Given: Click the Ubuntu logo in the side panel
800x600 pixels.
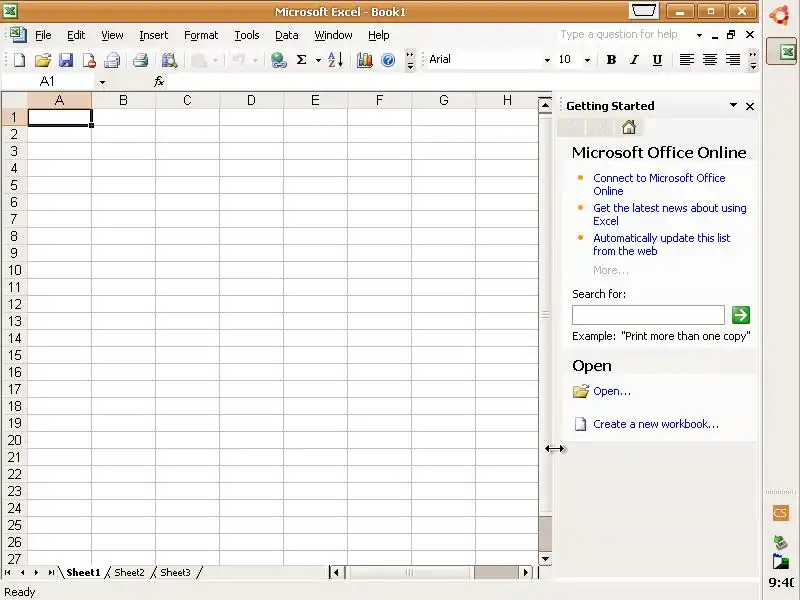Looking at the screenshot, I should tap(781, 14).
